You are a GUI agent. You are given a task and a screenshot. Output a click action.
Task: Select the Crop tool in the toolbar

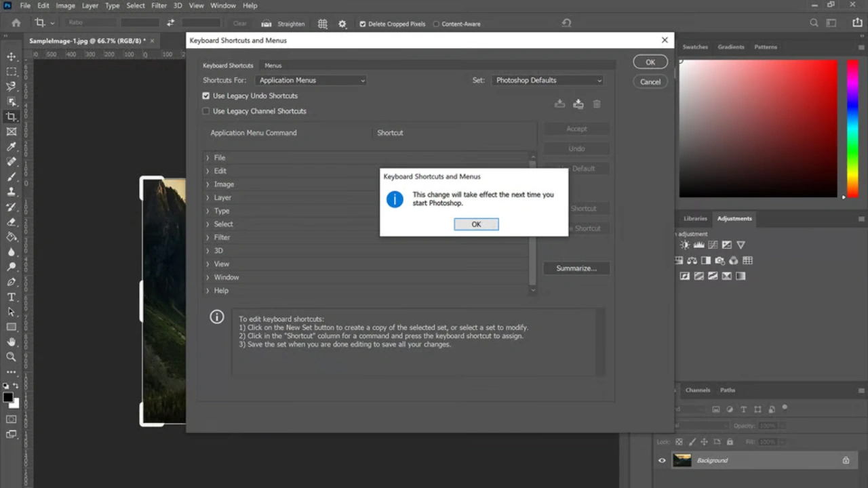11,116
